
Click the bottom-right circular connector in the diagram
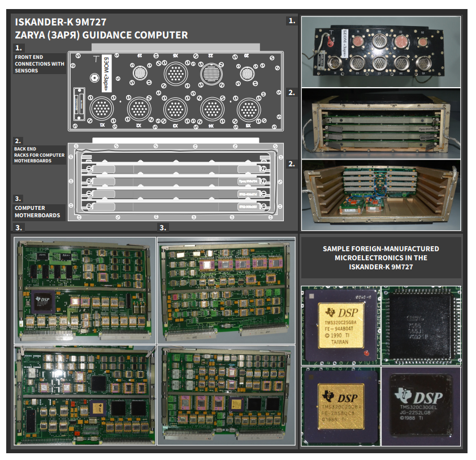(x=249, y=108)
